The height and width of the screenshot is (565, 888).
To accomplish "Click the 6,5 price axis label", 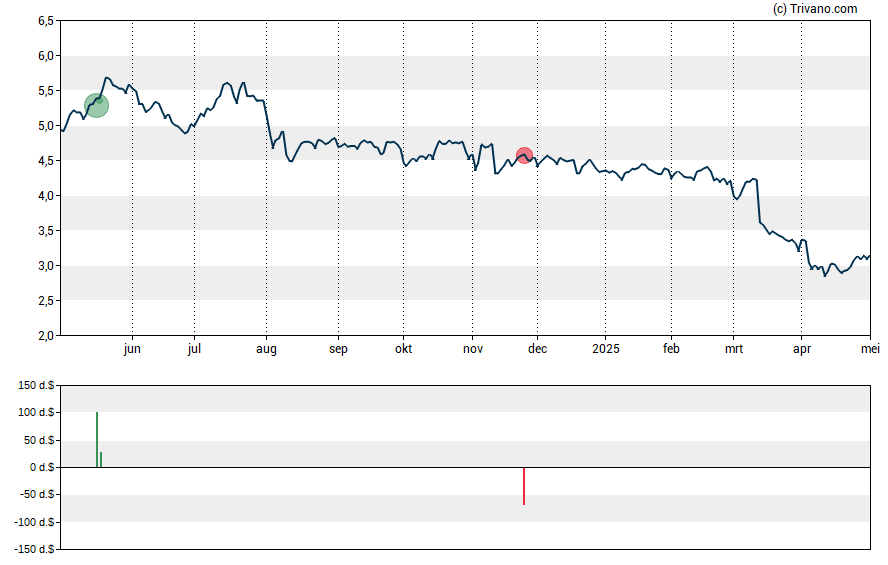I will (x=46, y=21).
